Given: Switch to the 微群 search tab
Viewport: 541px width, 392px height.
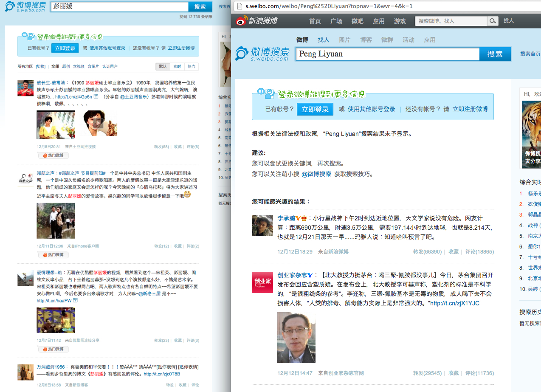Looking at the screenshot, I should pyautogui.click(x=387, y=39).
